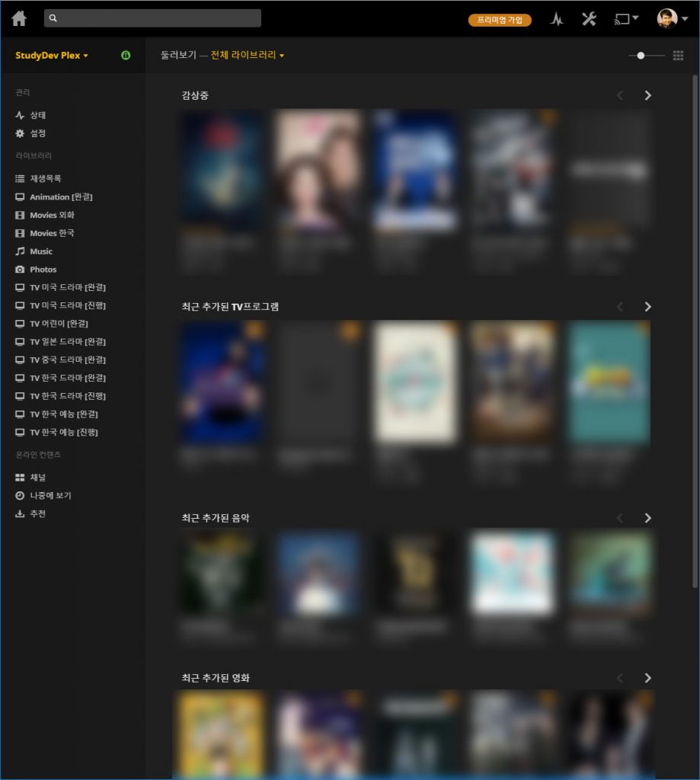The width and height of the screenshot is (700, 780).
Task: Expand the StudyDev Plex server dropdown
Action: point(52,56)
